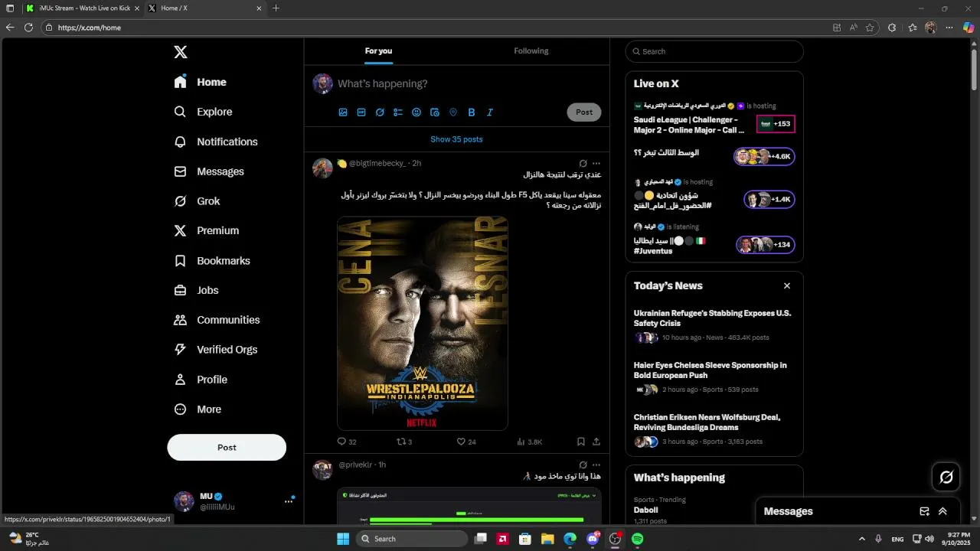
Task: Toggle italic text in composer
Action: tap(490, 112)
